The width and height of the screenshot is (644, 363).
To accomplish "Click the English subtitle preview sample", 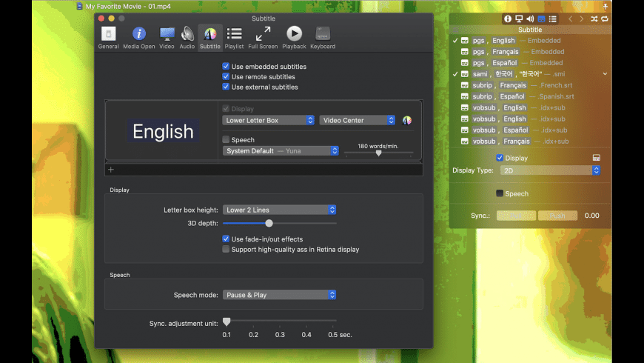I will (163, 131).
